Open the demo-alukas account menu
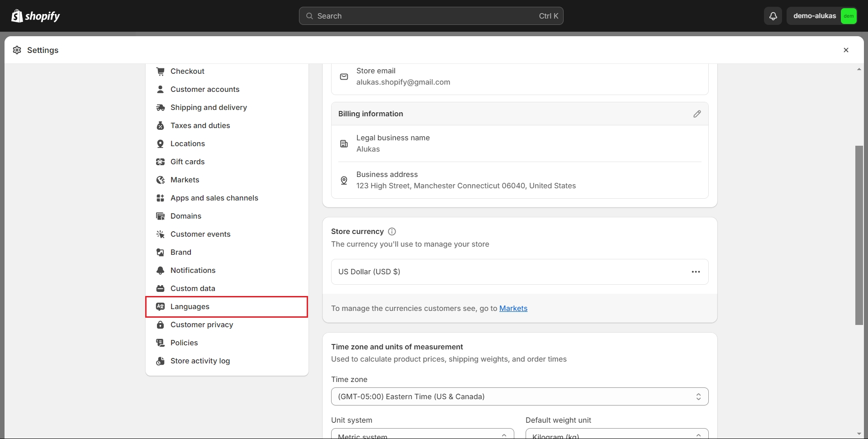Image resolution: width=868 pixels, height=439 pixels. point(822,16)
